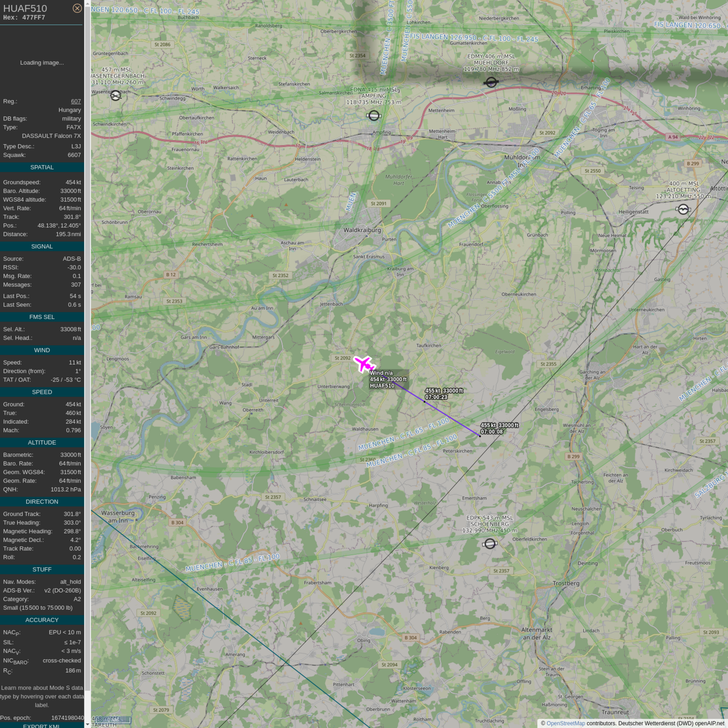Image resolution: width=728 pixels, height=728 pixels.
Task: Click the SPATIAL section header
Action: tap(42, 167)
